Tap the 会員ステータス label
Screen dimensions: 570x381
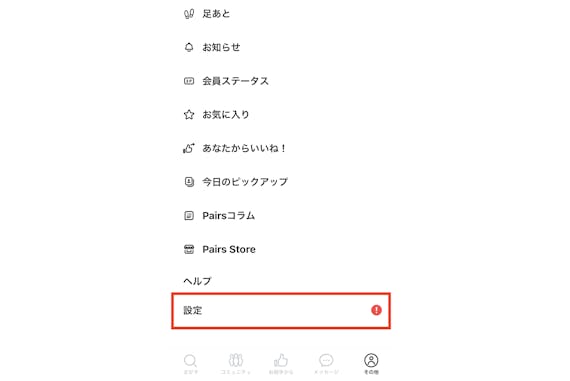236,81
